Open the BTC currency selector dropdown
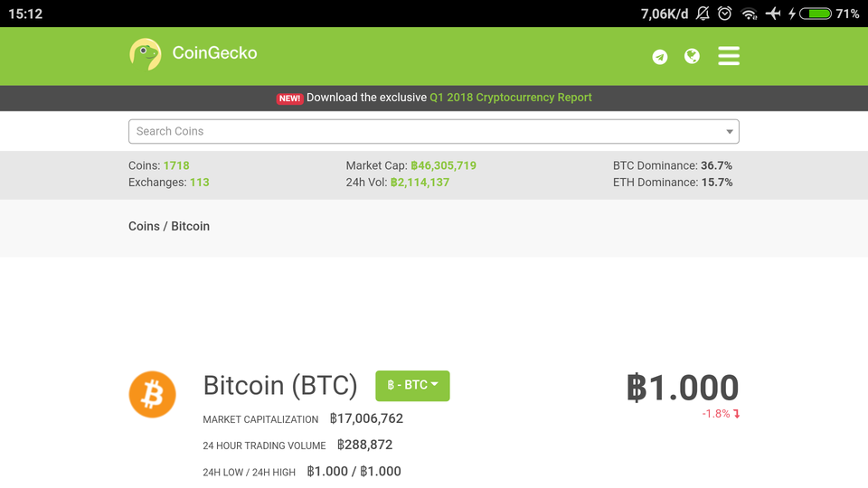Screen dimensions: 868x488 click(412, 386)
